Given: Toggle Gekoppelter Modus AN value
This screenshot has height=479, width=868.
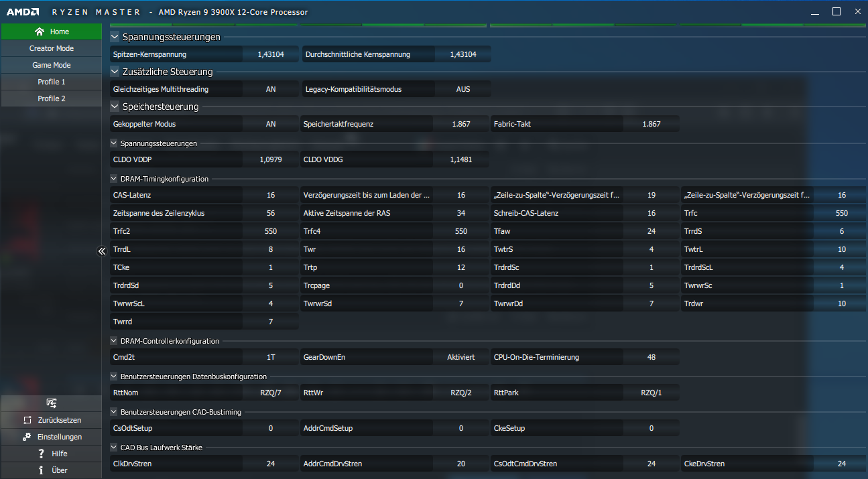Looking at the screenshot, I should [x=271, y=124].
